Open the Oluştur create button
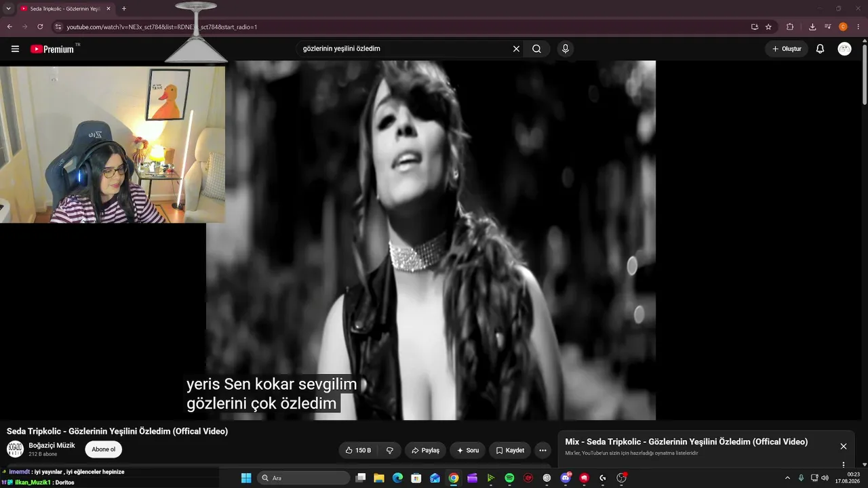The image size is (868, 488). [787, 49]
